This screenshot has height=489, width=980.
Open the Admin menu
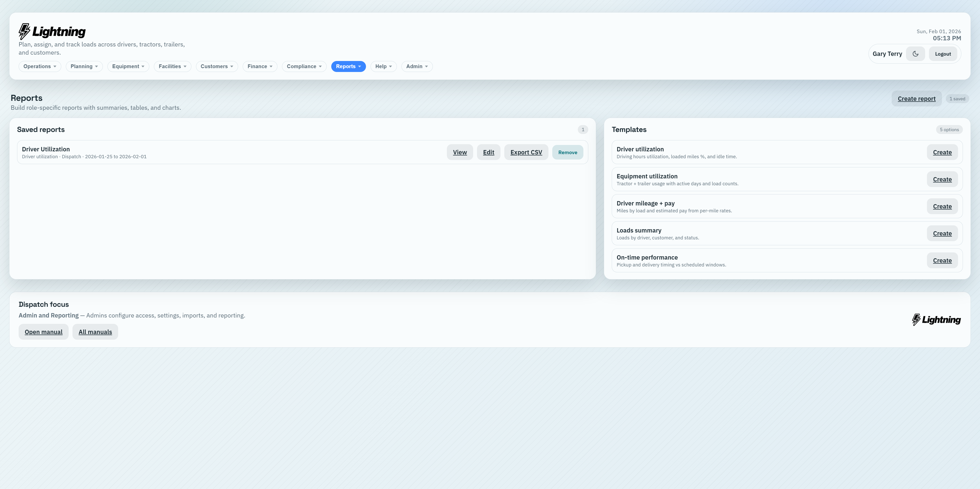[416, 66]
